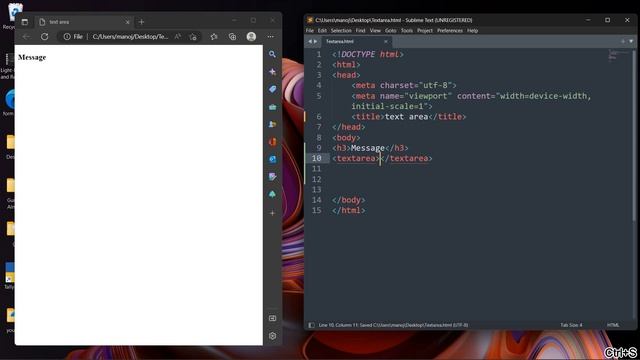The image size is (640, 360).
Task: Open the Help menu in Sublime Text
Action: (472, 31)
